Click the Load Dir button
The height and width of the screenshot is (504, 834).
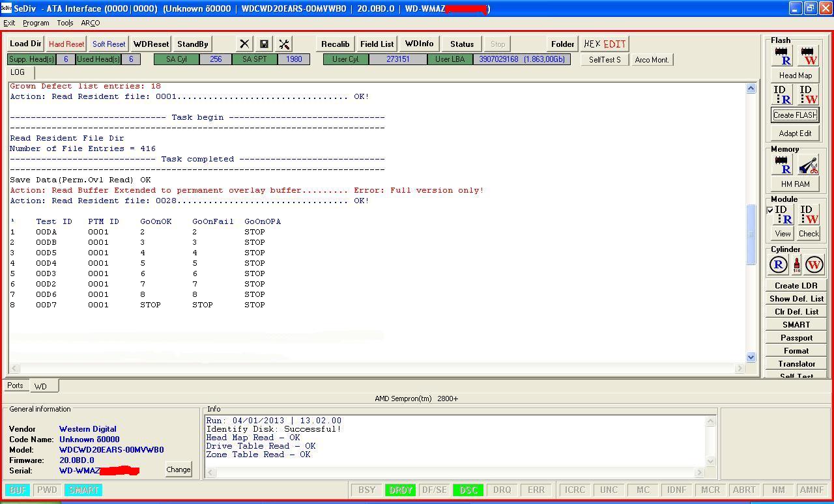point(25,44)
